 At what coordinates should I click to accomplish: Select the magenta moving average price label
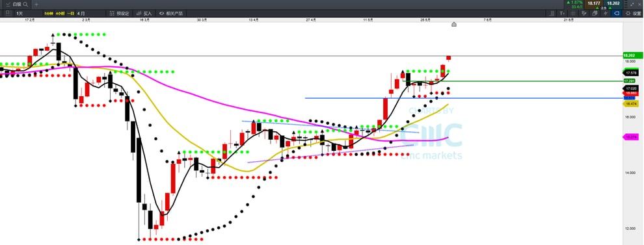click(x=631, y=137)
